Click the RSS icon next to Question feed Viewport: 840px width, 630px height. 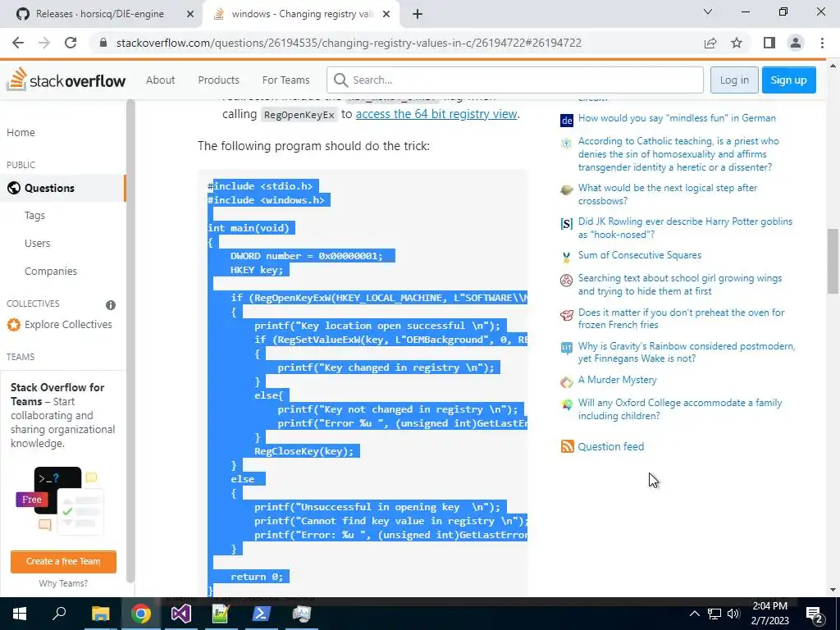pyautogui.click(x=567, y=446)
